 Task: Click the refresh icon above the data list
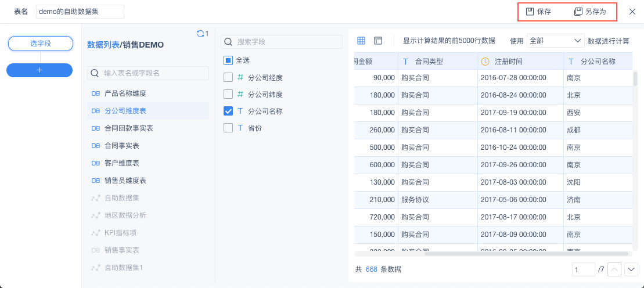[x=200, y=34]
